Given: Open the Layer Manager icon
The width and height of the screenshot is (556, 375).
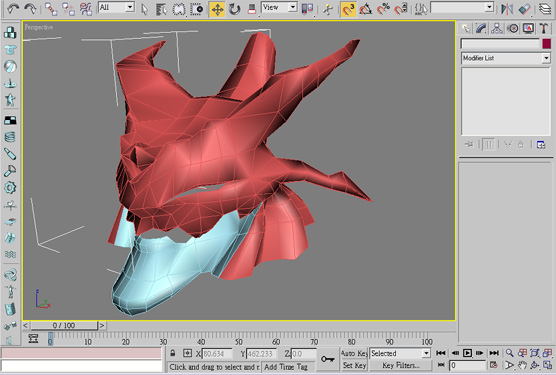Looking at the screenshot, I should click(545, 9).
